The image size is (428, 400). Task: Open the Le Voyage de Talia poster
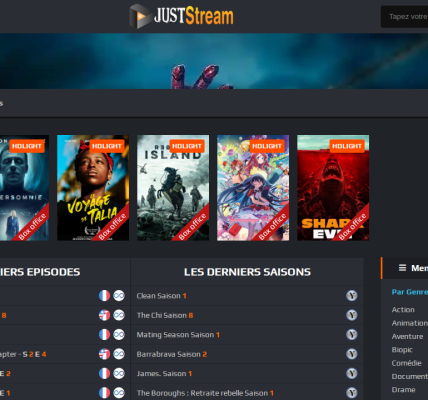click(x=93, y=188)
